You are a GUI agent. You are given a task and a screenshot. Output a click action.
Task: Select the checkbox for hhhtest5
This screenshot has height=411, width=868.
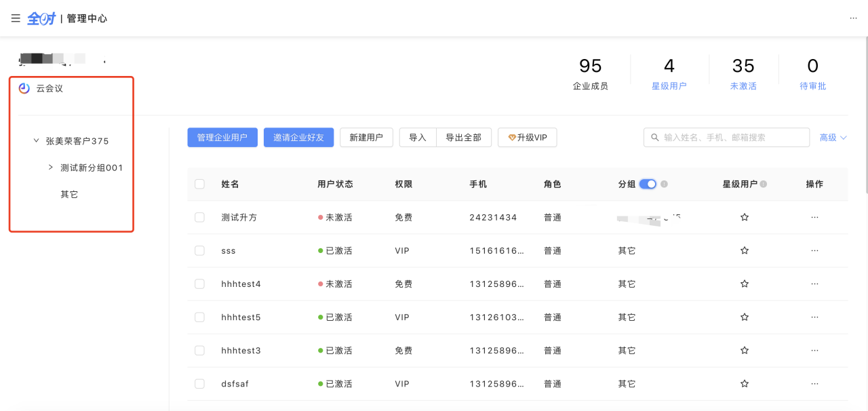coord(199,317)
